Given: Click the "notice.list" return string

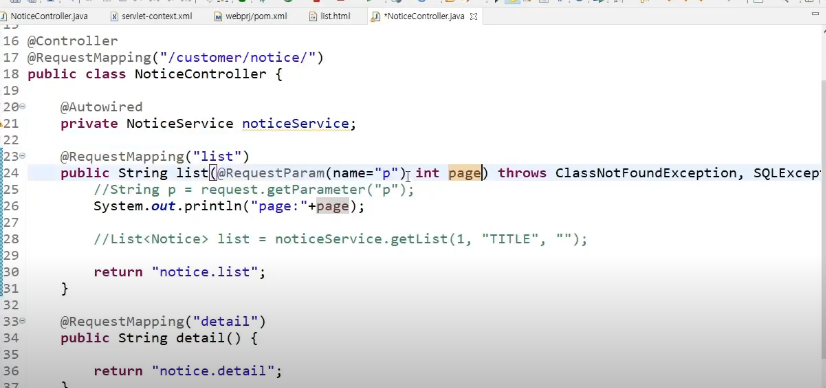Looking at the screenshot, I should coord(204,272).
